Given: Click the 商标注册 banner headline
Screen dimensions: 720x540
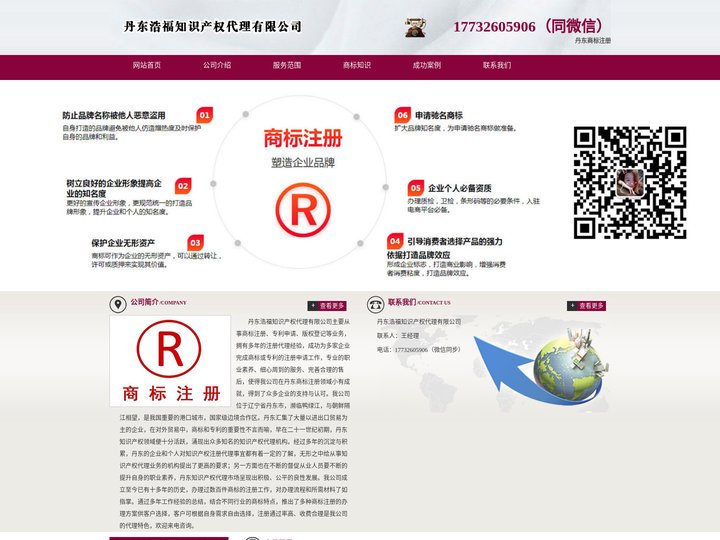Looking at the screenshot, I should click(303, 138).
